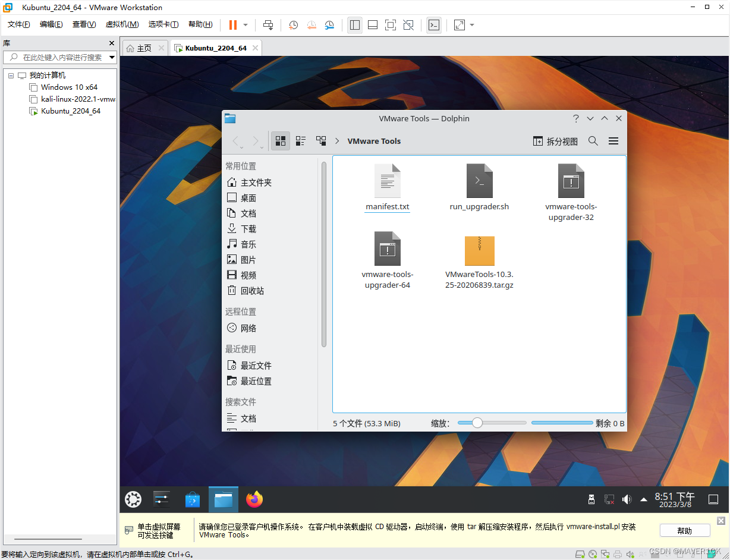Viewport: 730px width, 560px height.
Task: Take a snapshot of this virtual machine
Action: [293, 25]
